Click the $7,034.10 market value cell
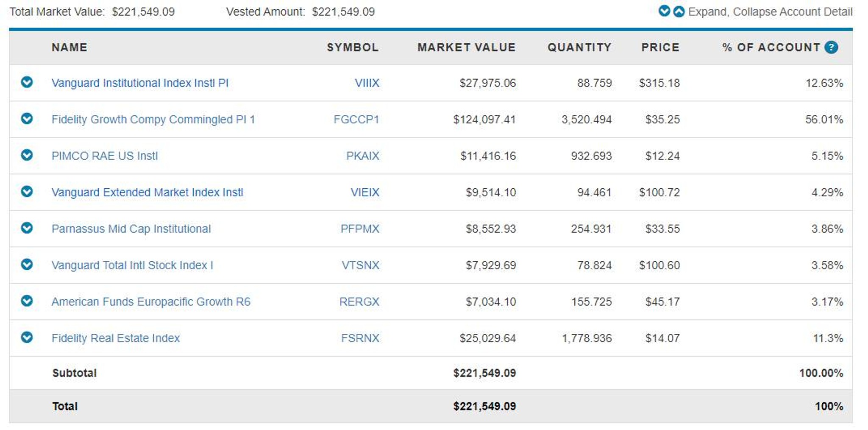The image size is (868, 430). tap(491, 302)
